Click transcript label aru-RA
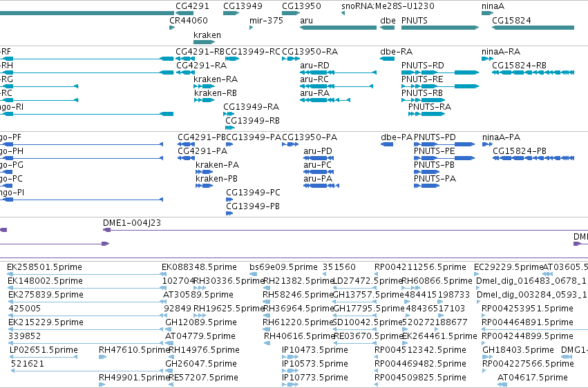This screenshot has width=588, height=388. point(314,93)
